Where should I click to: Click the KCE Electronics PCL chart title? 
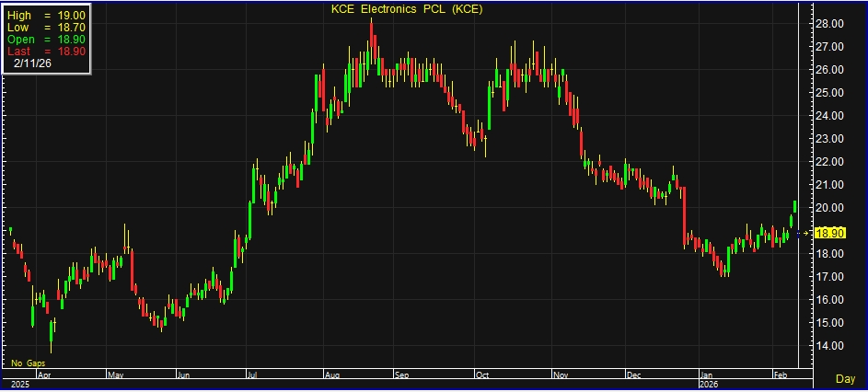click(406, 9)
